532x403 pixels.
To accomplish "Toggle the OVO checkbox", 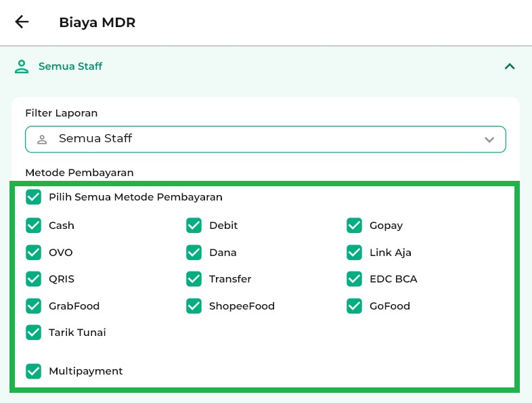I will tap(33, 252).
